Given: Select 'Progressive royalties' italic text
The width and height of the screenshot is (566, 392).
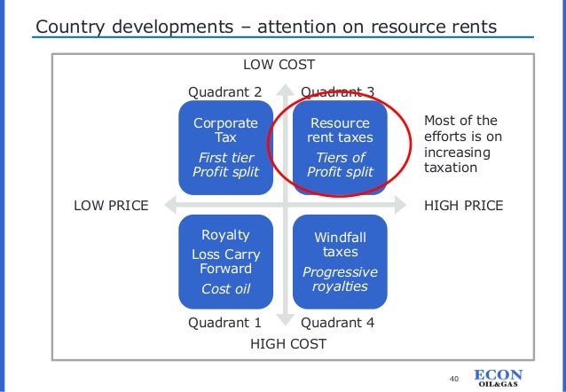Looking at the screenshot, I should tap(340, 279).
